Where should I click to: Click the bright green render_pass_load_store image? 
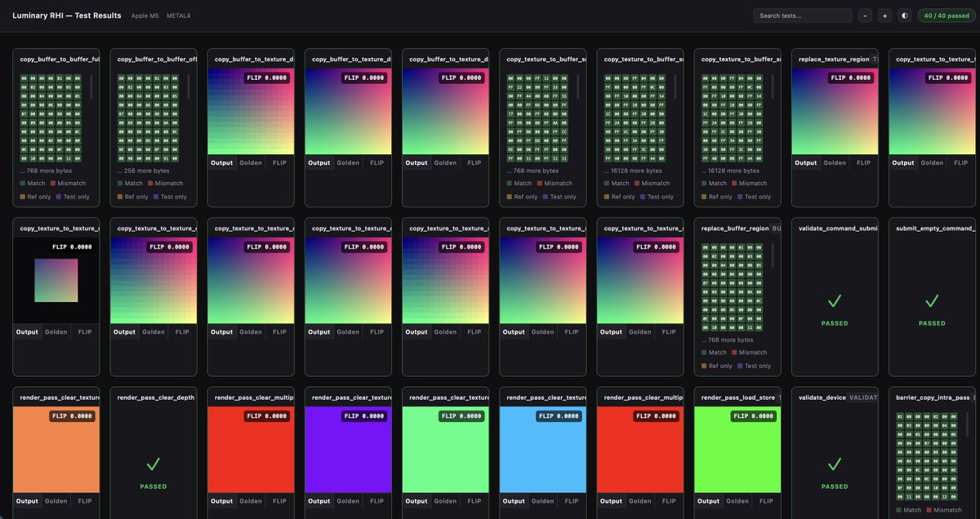[x=737, y=450]
